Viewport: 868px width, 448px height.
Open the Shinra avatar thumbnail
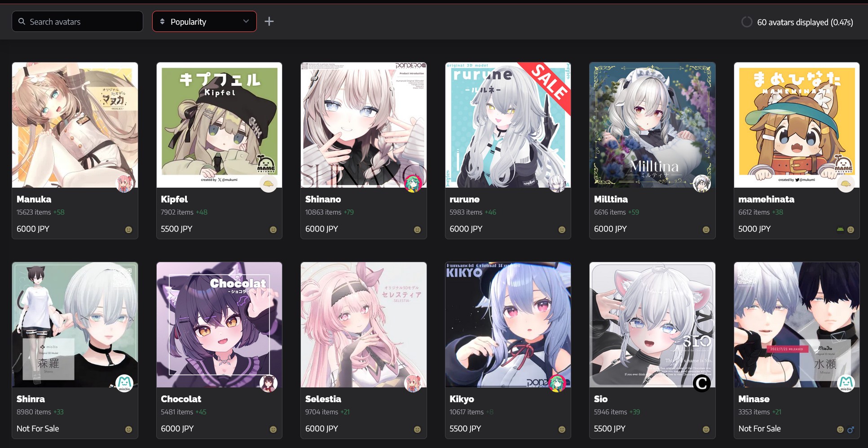click(75, 325)
